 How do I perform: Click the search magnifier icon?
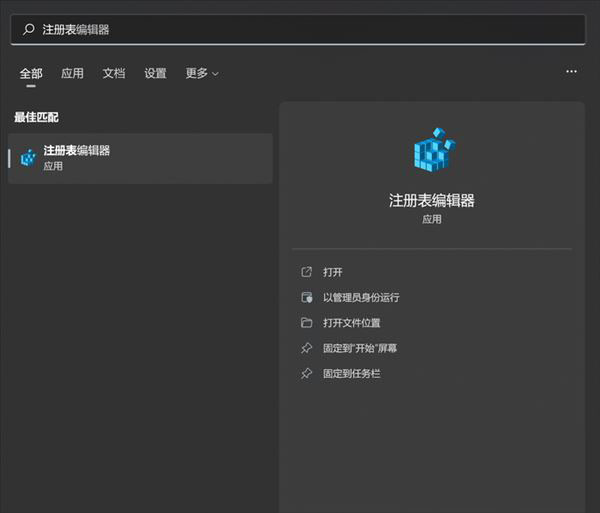point(29,29)
